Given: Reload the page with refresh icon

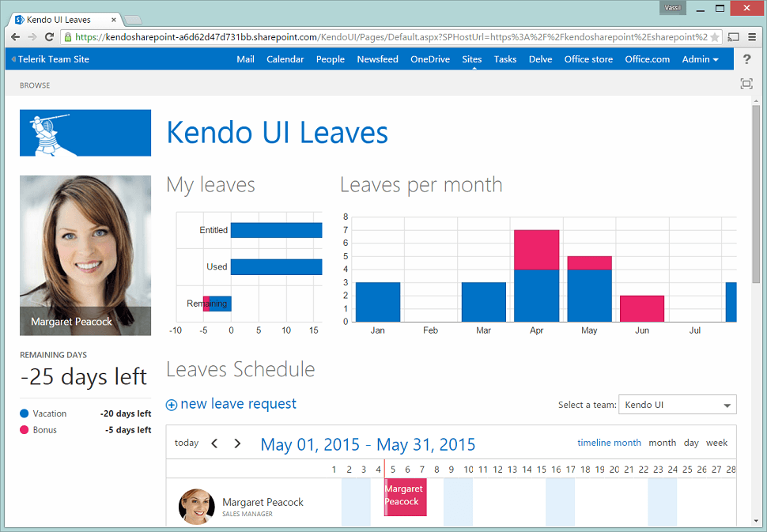Looking at the screenshot, I should click(x=49, y=37).
